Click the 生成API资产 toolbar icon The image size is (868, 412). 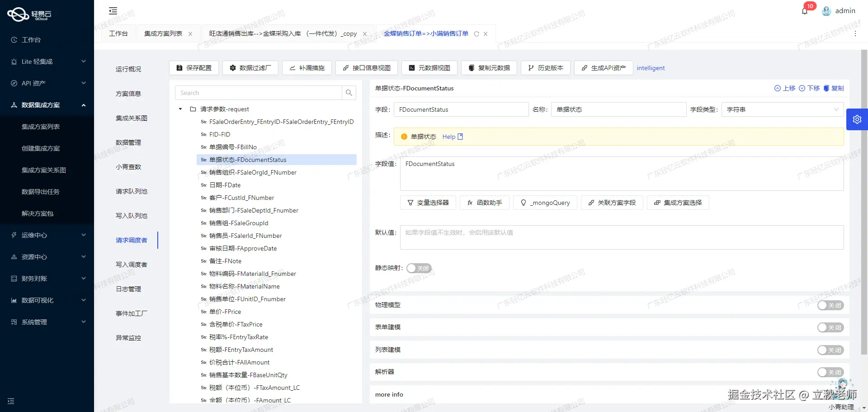(584, 68)
